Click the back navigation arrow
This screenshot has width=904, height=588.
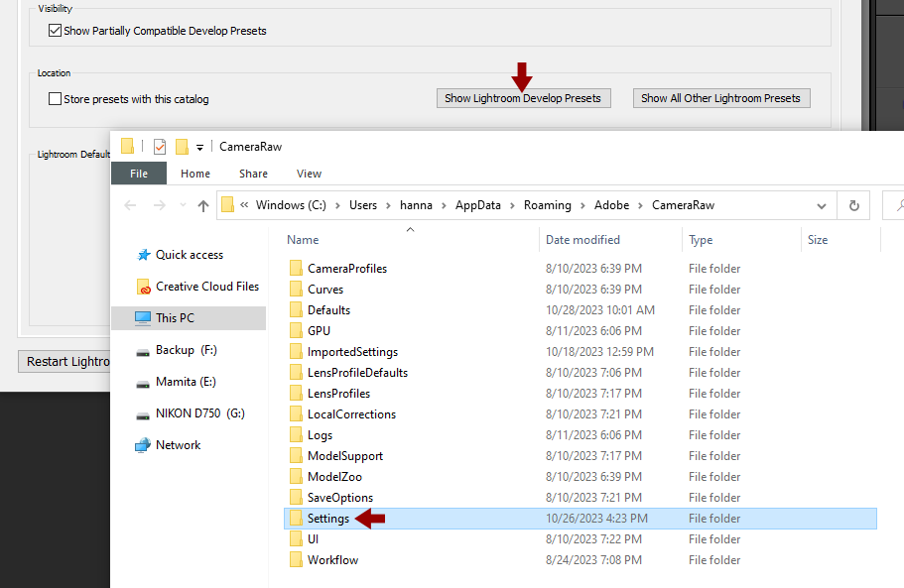(x=130, y=205)
